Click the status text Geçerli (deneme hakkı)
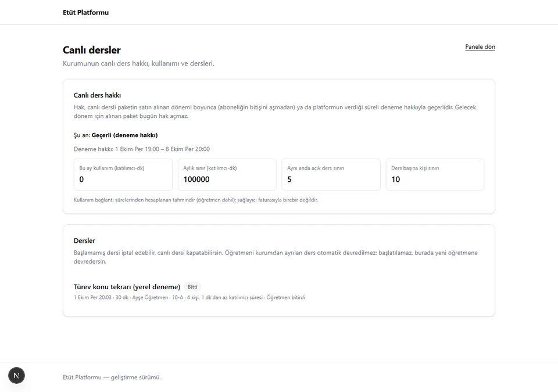 pos(124,135)
